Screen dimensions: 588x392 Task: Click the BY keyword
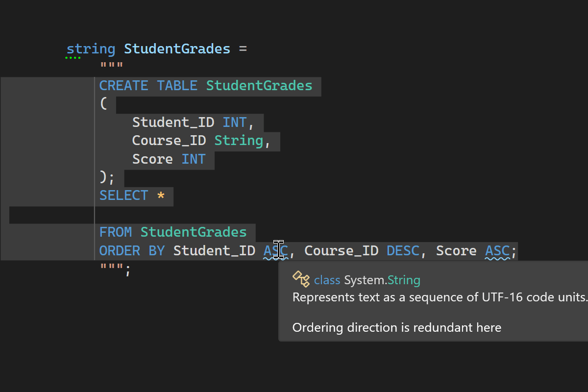point(157,250)
